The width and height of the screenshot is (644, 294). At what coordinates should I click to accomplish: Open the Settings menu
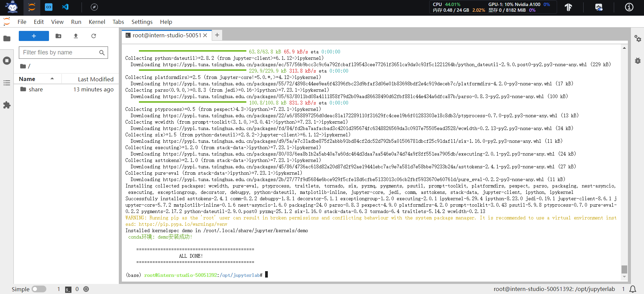[x=142, y=22]
